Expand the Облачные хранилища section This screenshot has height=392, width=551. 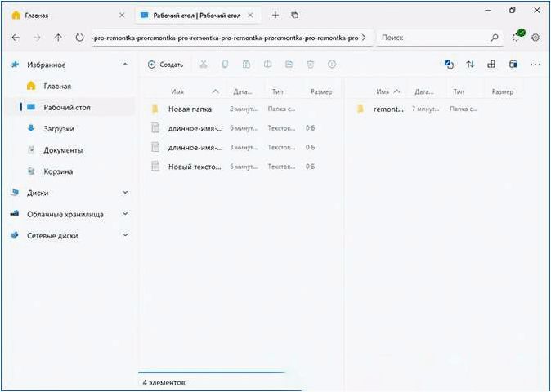[x=125, y=214]
